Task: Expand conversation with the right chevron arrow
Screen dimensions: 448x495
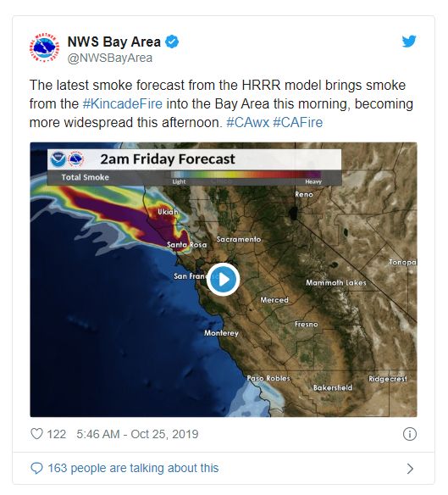Action: 410,469
